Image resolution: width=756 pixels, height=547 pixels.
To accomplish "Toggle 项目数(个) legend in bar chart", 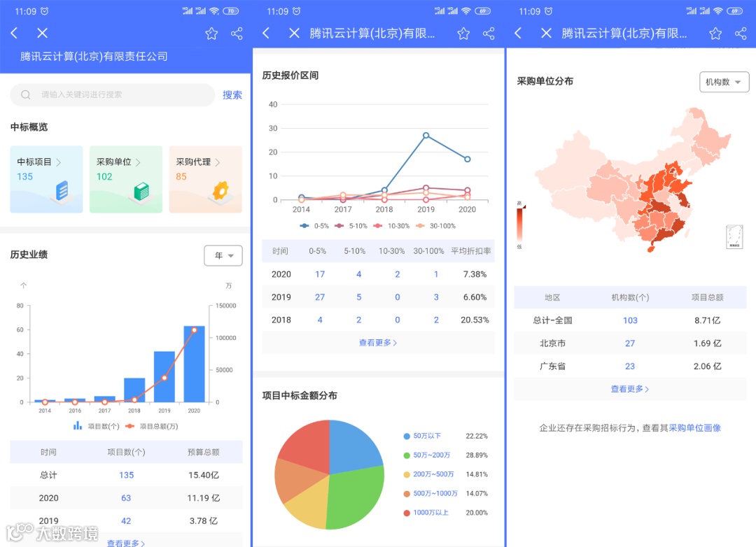I will coord(96,426).
